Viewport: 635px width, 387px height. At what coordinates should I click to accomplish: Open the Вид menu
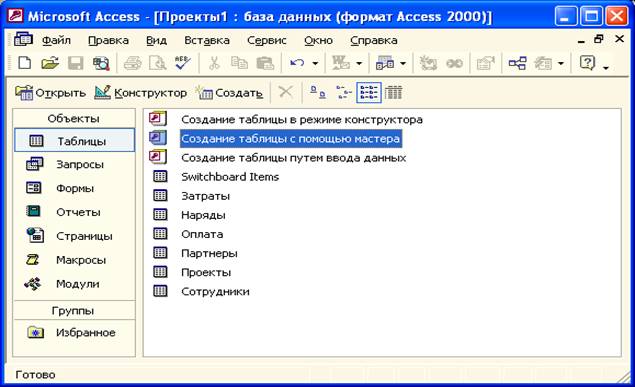[x=156, y=40]
